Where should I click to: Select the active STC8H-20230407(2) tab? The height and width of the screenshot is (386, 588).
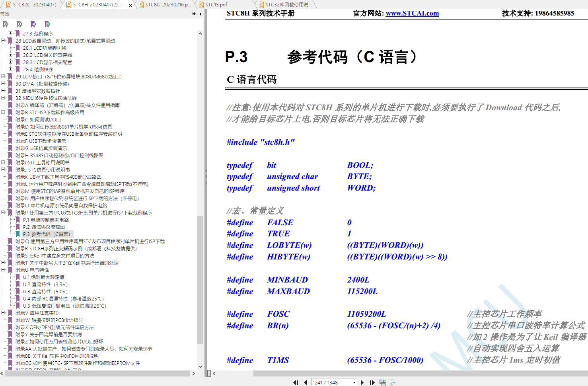point(97,5)
